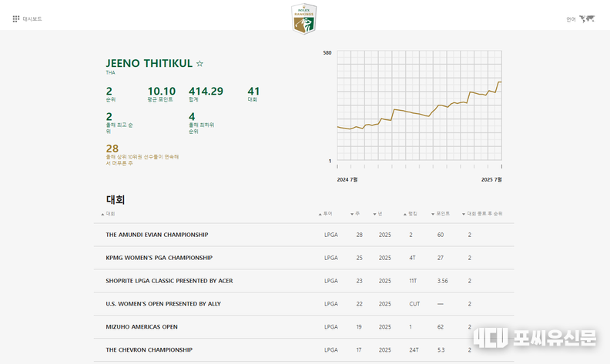Click week 25 in KPMG row
The width and height of the screenshot is (610, 364).
(x=360, y=258)
